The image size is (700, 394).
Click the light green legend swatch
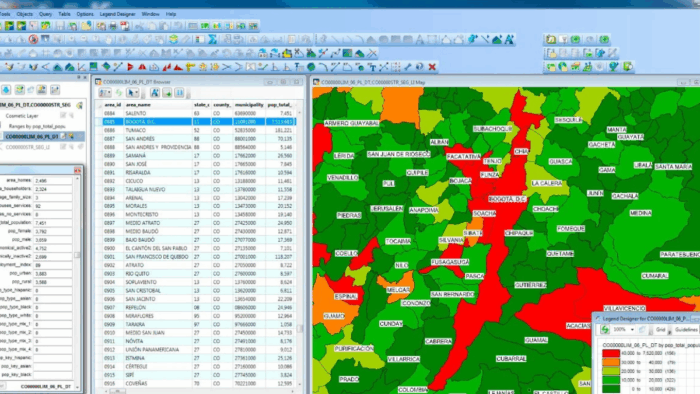tap(611, 371)
